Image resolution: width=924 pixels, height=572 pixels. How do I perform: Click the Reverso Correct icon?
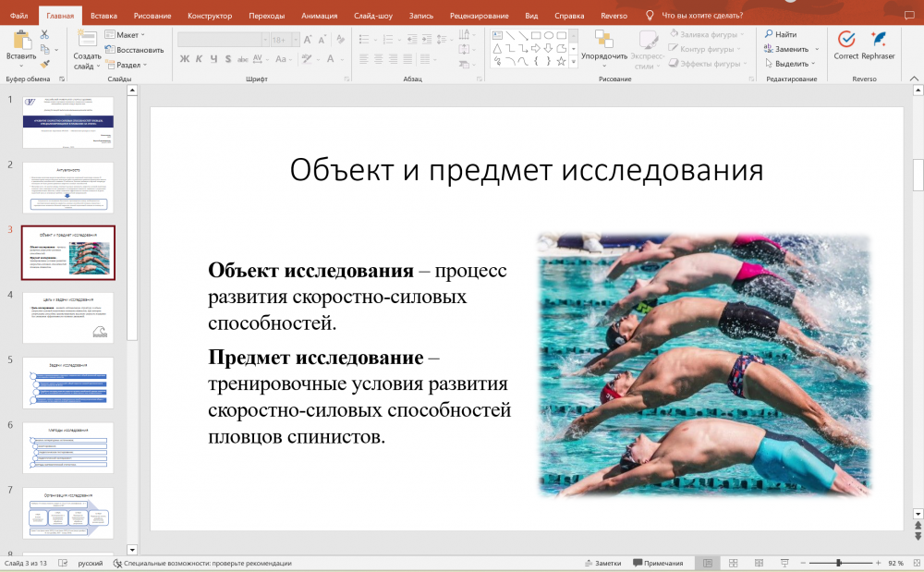click(x=845, y=43)
